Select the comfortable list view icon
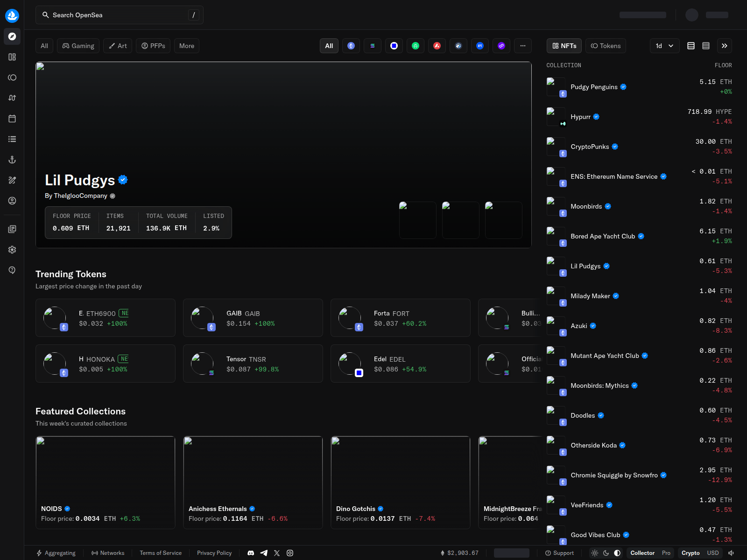This screenshot has width=747, height=560. point(691,46)
